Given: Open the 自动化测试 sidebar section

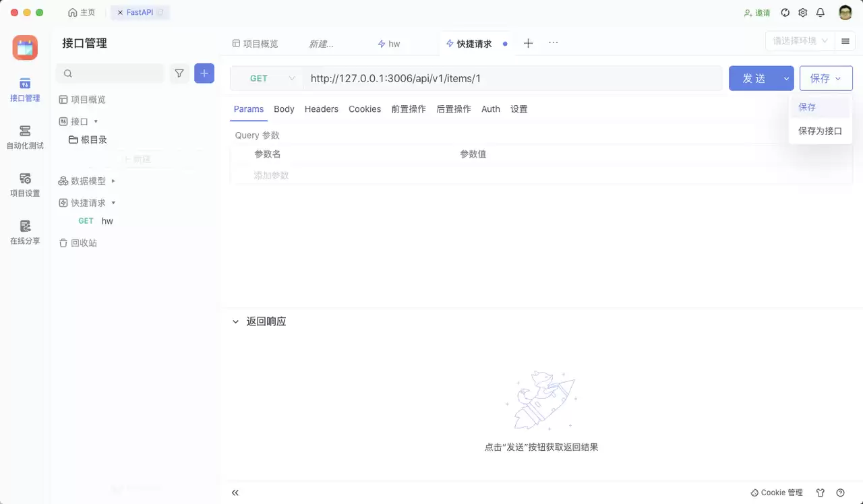Looking at the screenshot, I should (x=25, y=137).
